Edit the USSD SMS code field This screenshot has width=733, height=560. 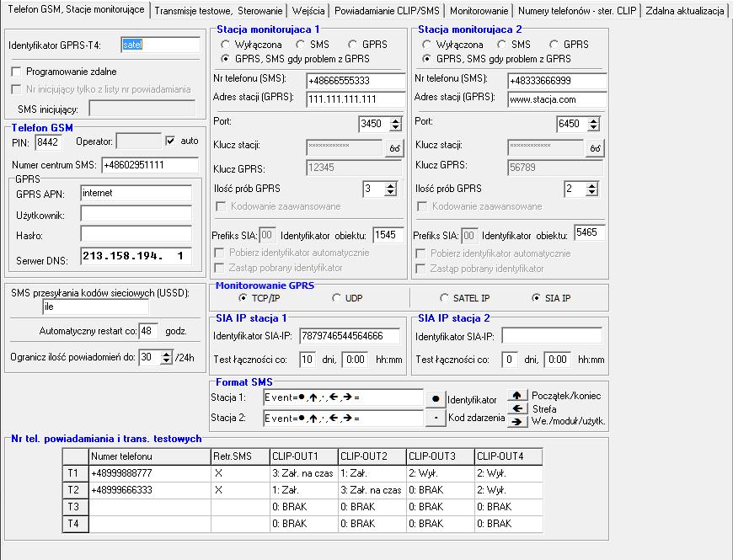click(96, 307)
